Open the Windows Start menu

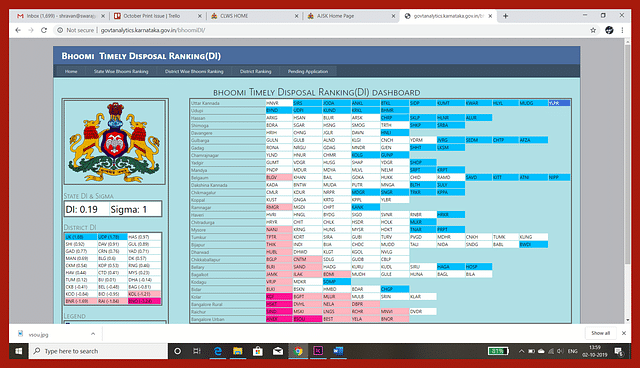tap(19, 351)
